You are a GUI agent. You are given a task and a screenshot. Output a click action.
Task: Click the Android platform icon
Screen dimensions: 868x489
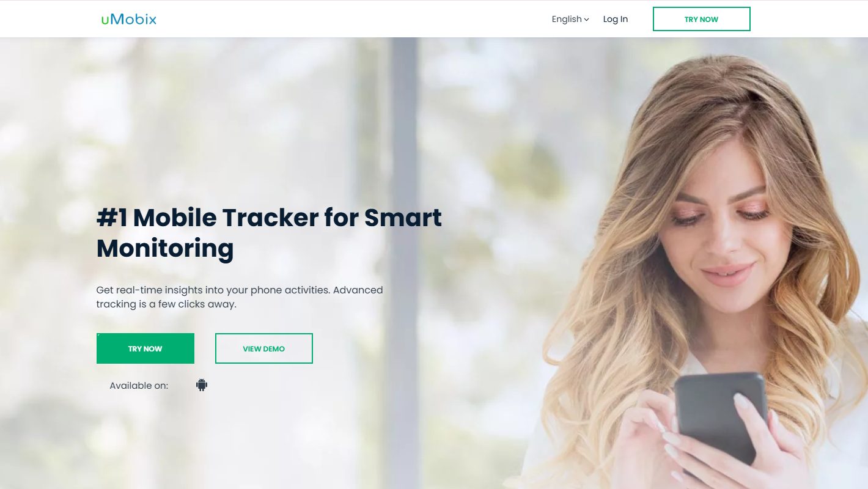[x=202, y=385]
